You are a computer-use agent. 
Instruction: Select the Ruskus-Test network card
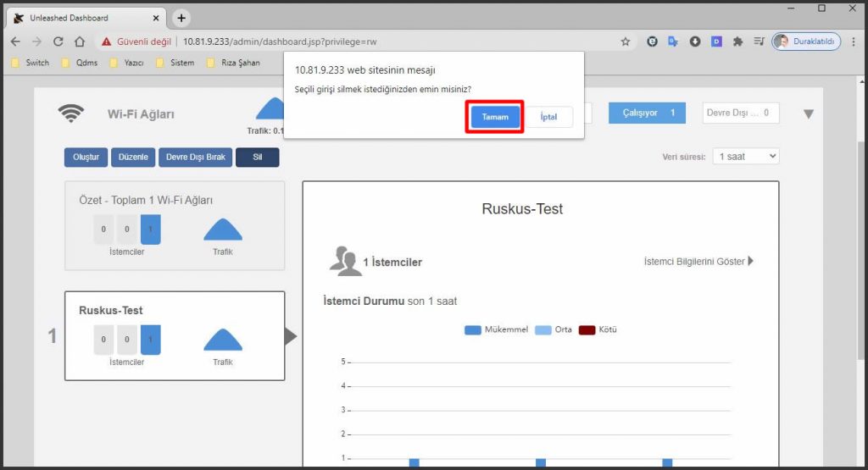coord(175,335)
